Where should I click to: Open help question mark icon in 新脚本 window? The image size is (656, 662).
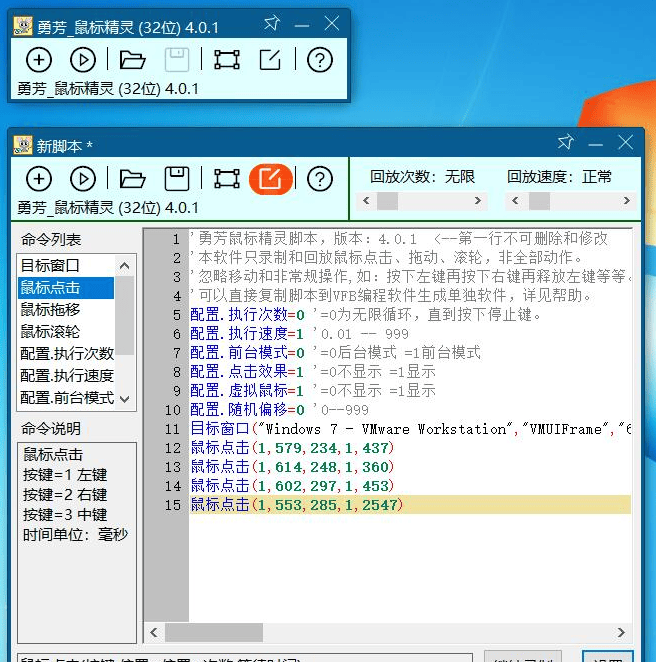[319, 179]
